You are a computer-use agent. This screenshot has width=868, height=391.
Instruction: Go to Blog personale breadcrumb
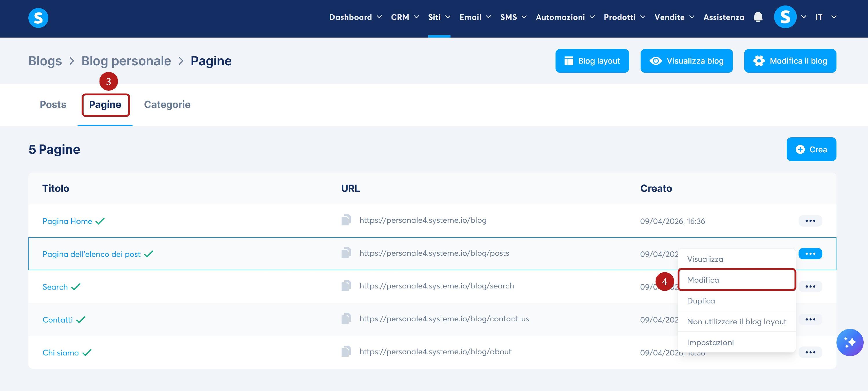click(x=126, y=61)
